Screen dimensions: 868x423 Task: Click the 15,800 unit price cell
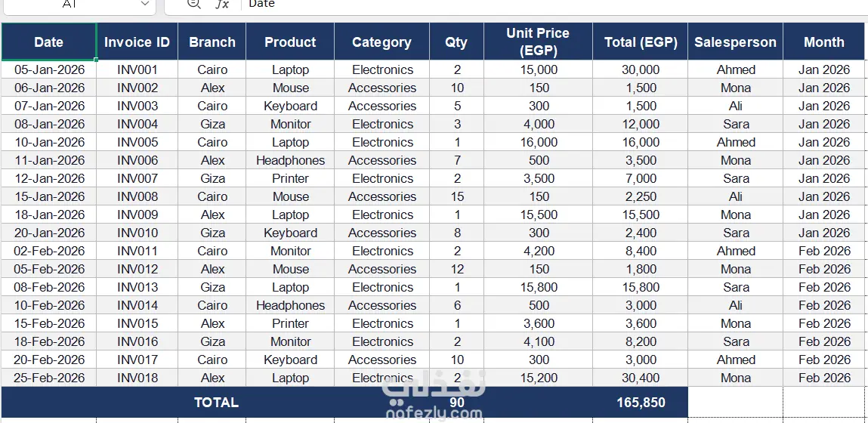[538, 287]
